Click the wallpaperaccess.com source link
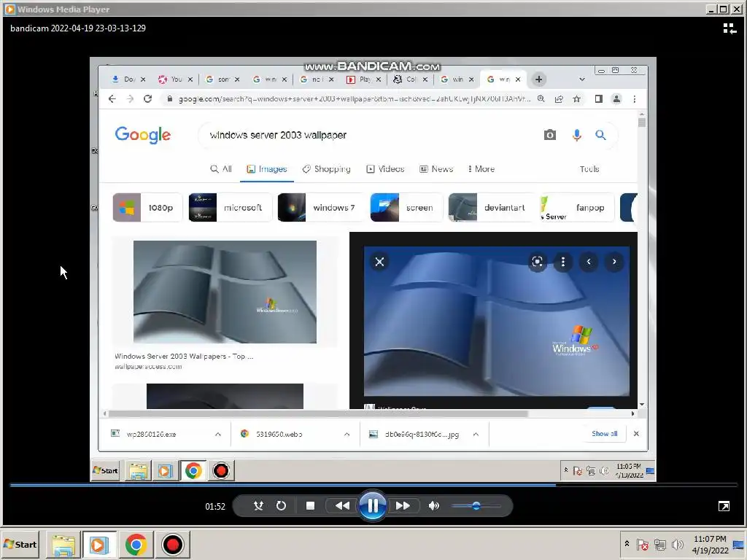 (148, 367)
